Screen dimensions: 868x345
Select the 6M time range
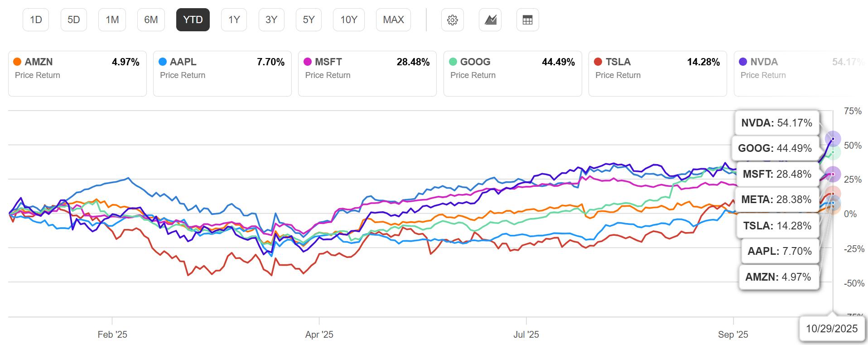[x=151, y=19]
